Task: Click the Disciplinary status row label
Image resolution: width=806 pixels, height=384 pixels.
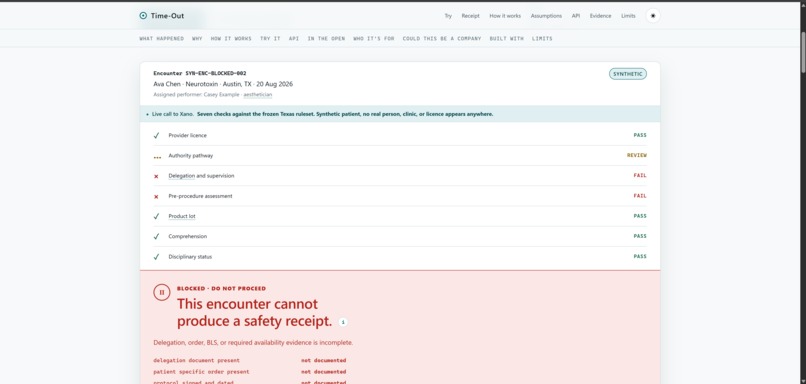Action: click(190, 257)
